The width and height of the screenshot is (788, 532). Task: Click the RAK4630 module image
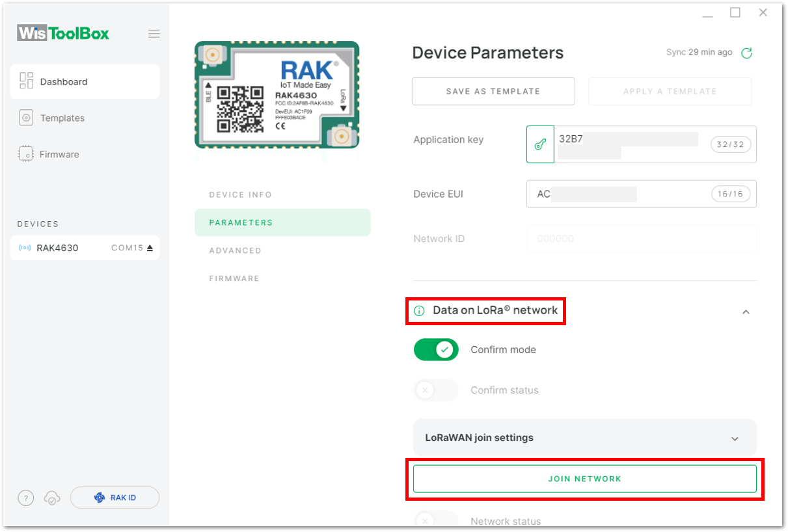pos(277,95)
